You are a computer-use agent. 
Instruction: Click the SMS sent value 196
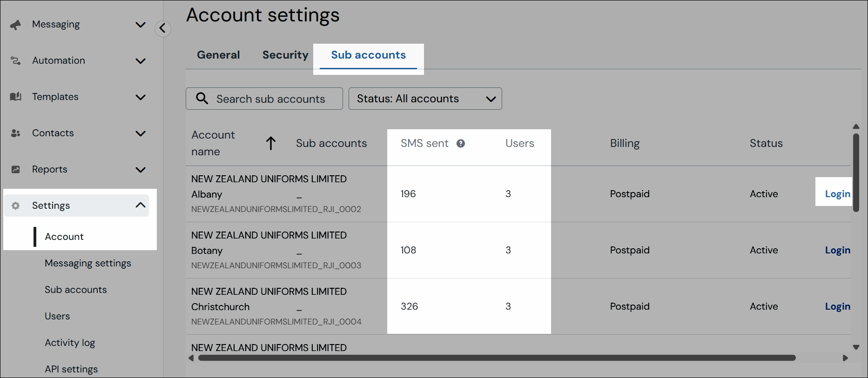pos(408,194)
